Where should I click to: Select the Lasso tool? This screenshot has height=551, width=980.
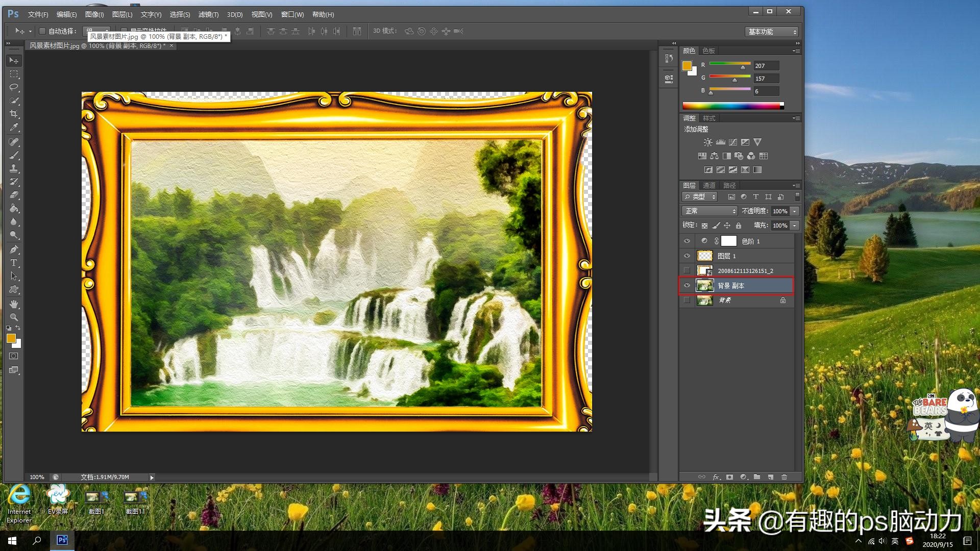14,87
